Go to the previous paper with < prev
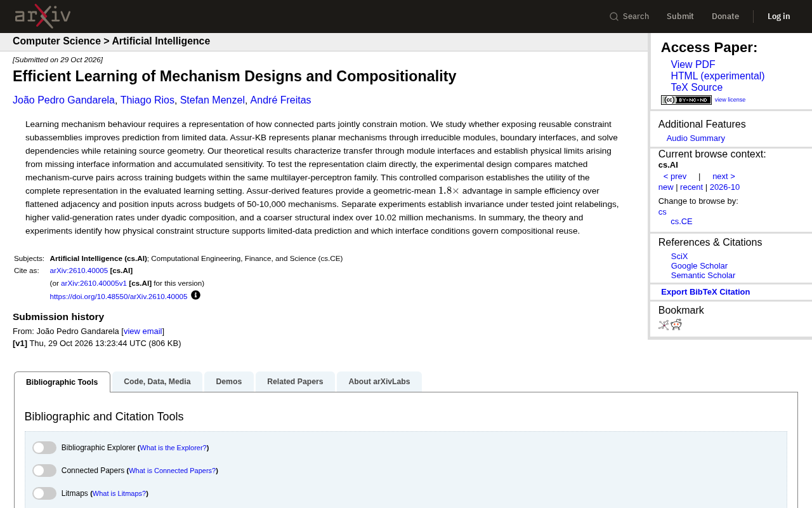The height and width of the screenshot is (508, 812). point(675,177)
